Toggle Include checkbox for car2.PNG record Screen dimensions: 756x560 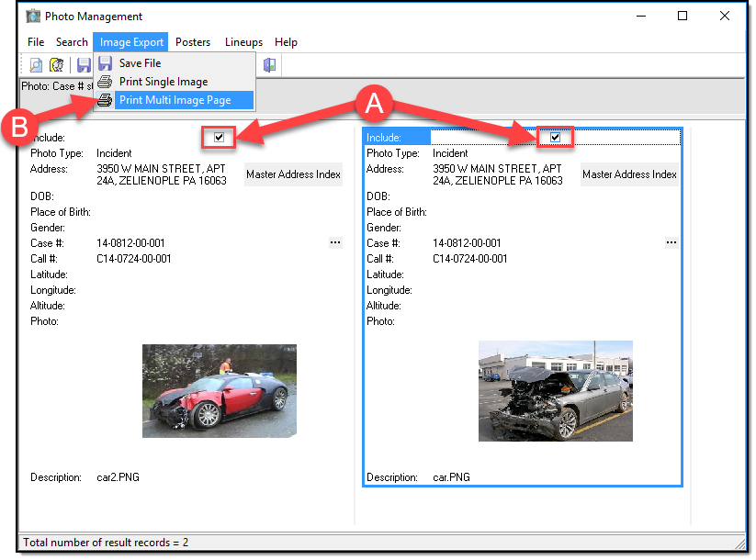point(219,138)
